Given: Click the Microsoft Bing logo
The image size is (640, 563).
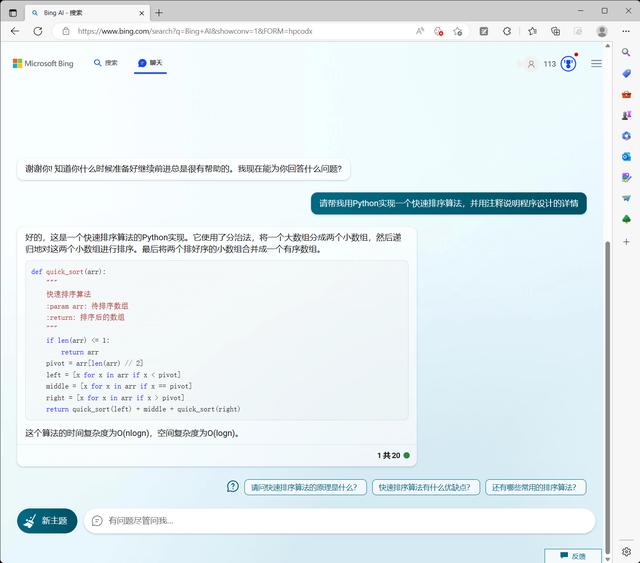Looking at the screenshot, I should click(x=43, y=63).
